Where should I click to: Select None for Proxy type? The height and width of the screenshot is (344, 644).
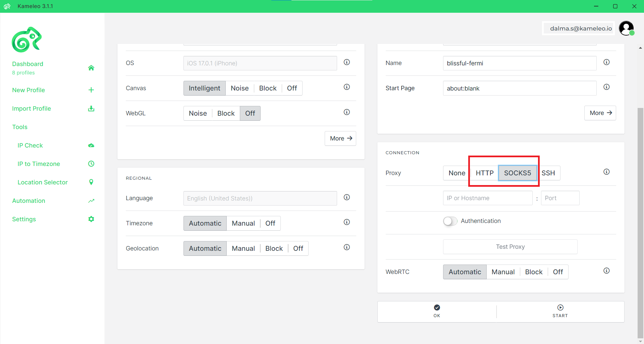(457, 173)
